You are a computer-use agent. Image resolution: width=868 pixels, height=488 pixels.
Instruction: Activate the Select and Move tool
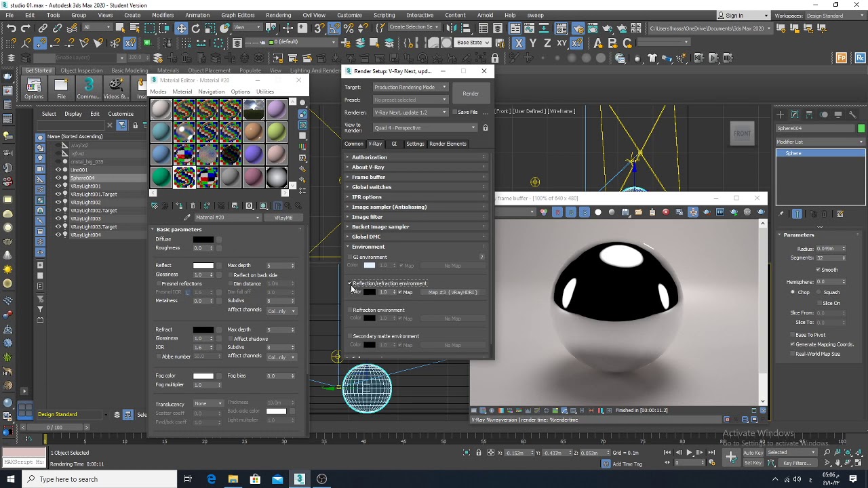click(181, 28)
